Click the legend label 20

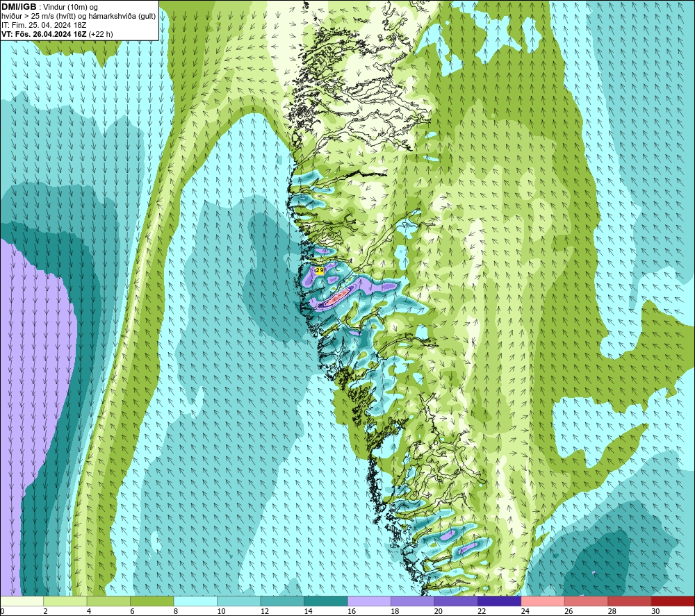[x=439, y=611]
